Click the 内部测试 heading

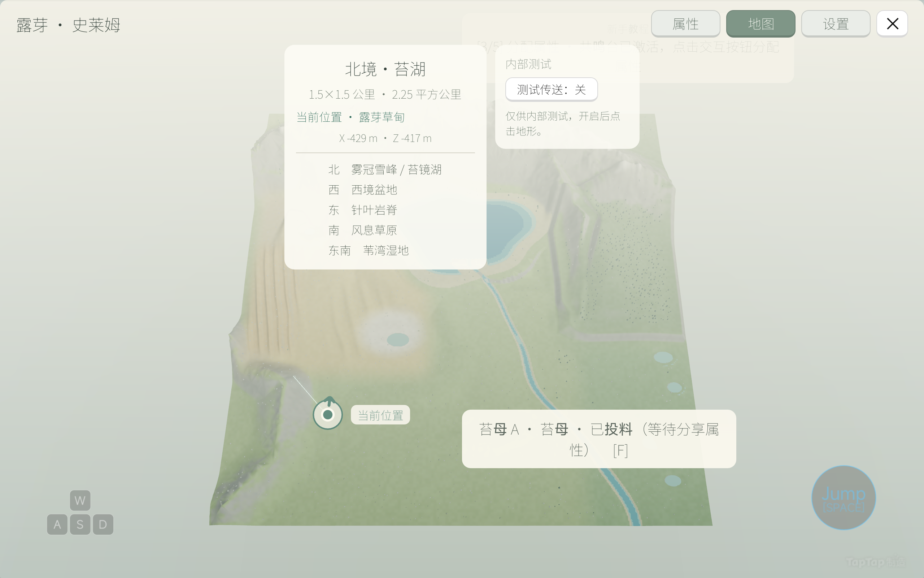click(x=528, y=64)
